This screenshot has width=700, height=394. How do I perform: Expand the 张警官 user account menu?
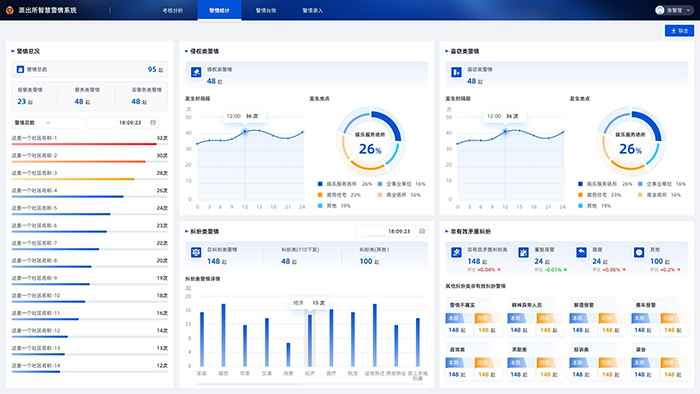pos(674,10)
